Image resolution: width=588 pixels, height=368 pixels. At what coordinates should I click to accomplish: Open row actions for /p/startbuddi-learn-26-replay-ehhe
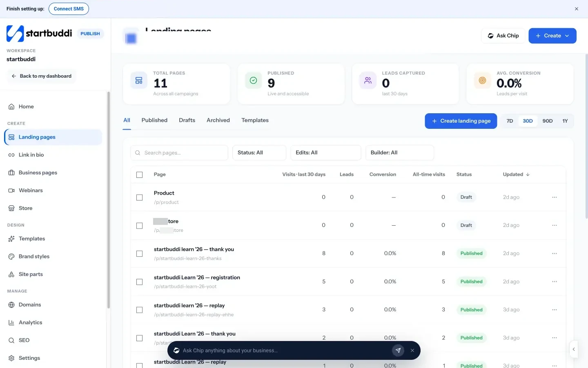[x=555, y=310]
